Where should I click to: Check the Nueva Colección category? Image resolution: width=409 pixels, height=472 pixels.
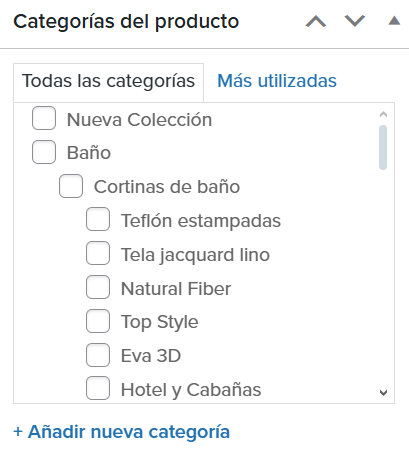pyautogui.click(x=44, y=118)
